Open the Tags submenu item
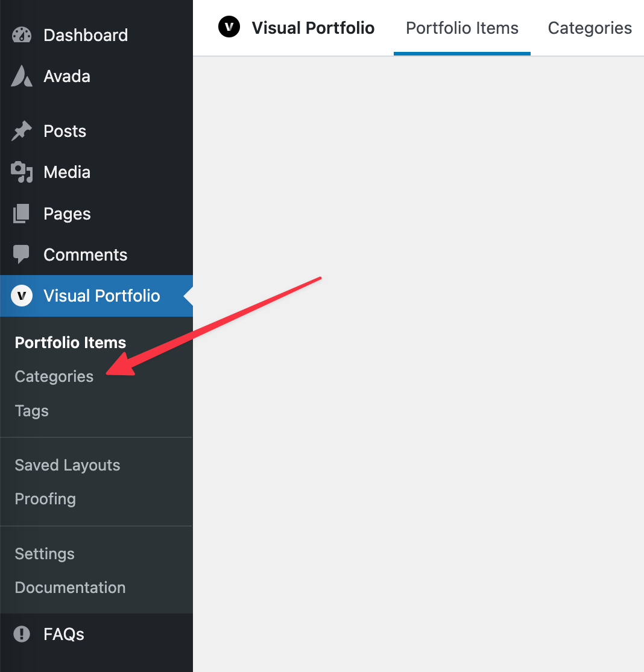The height and width of the screenshot is (672, 644). (x=32, y=411)
